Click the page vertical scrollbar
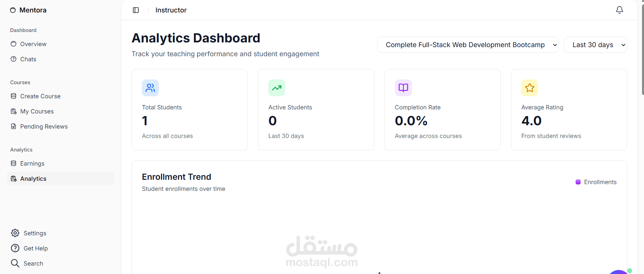This screenshot has width=644, height=274. pyautogui.click(x=642, y=50)
